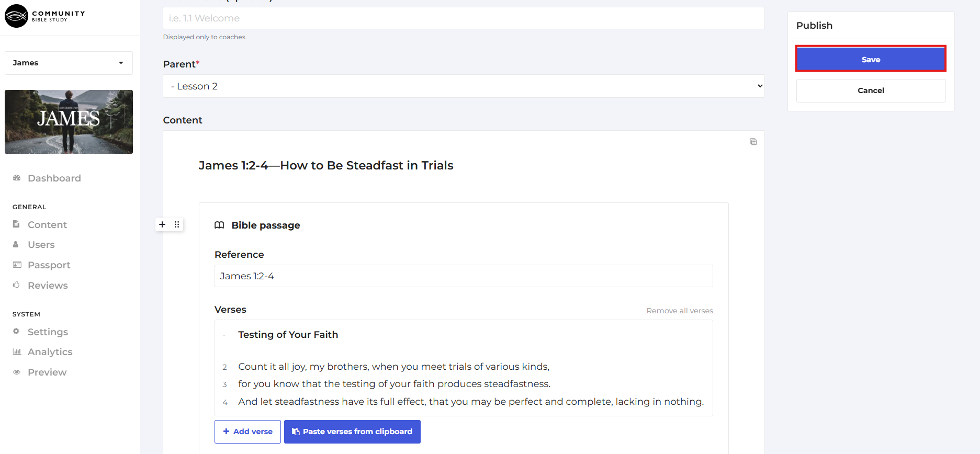The image size is (980, 454).
Task: Open Settings in the sidebar
Action: pos(48,332)
